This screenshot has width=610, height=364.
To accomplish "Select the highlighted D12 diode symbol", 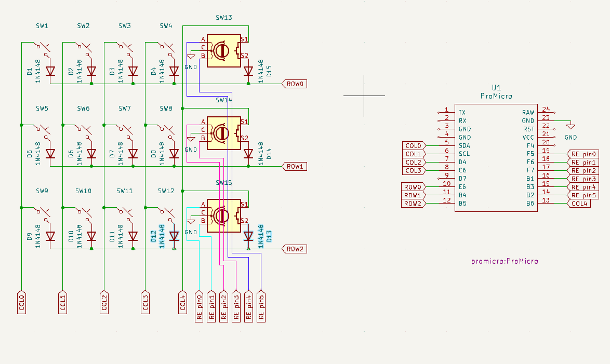I will (x=174, y=236).
